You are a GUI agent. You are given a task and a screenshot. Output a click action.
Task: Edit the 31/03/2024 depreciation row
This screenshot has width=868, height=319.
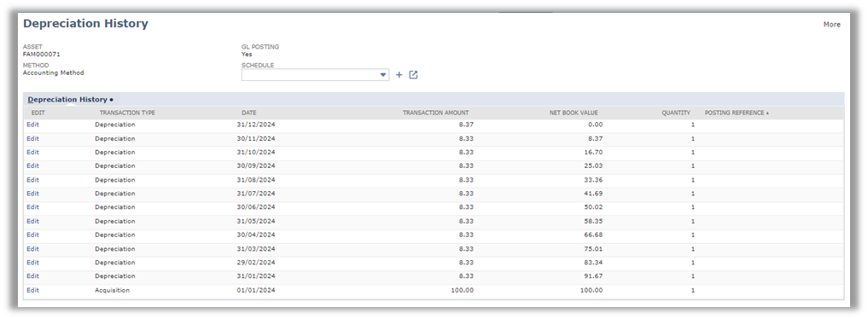[32, 249]
